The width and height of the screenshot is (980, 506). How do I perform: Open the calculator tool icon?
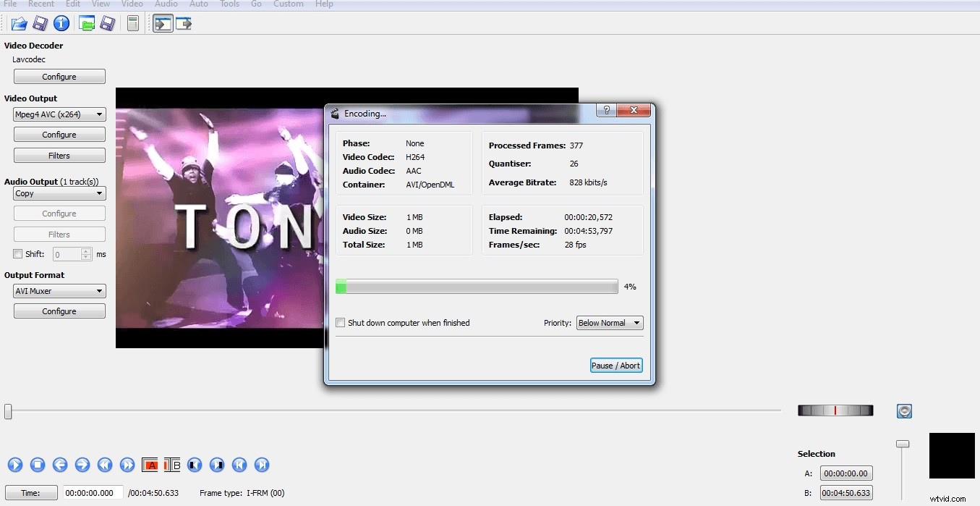[x=132, y=22]
